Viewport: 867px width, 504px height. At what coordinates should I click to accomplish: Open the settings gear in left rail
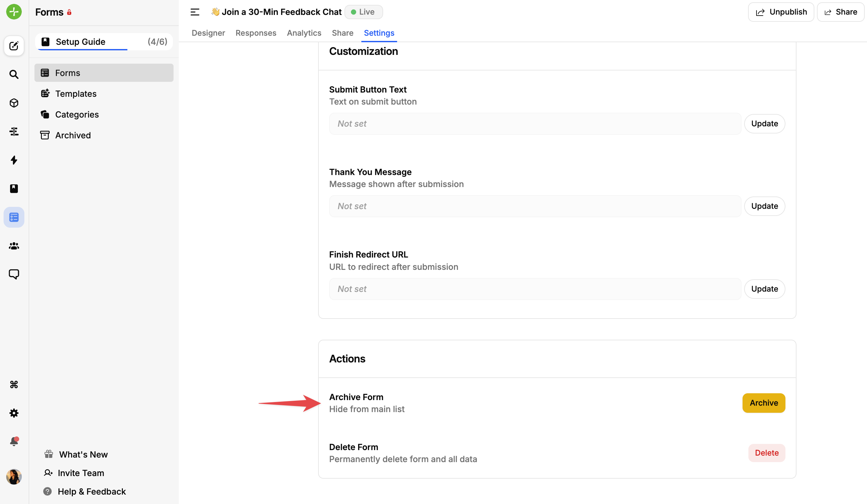point(14,413)
